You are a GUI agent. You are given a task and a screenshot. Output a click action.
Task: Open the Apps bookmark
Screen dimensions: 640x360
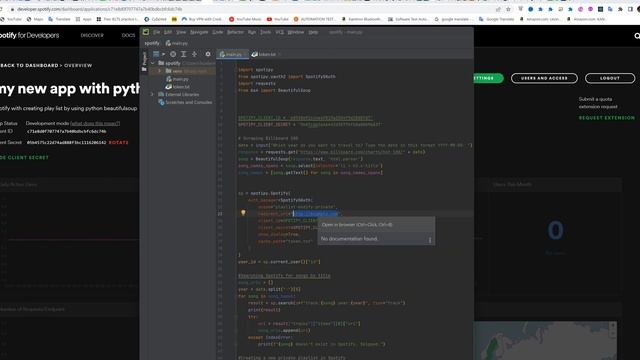pos(84,19)
